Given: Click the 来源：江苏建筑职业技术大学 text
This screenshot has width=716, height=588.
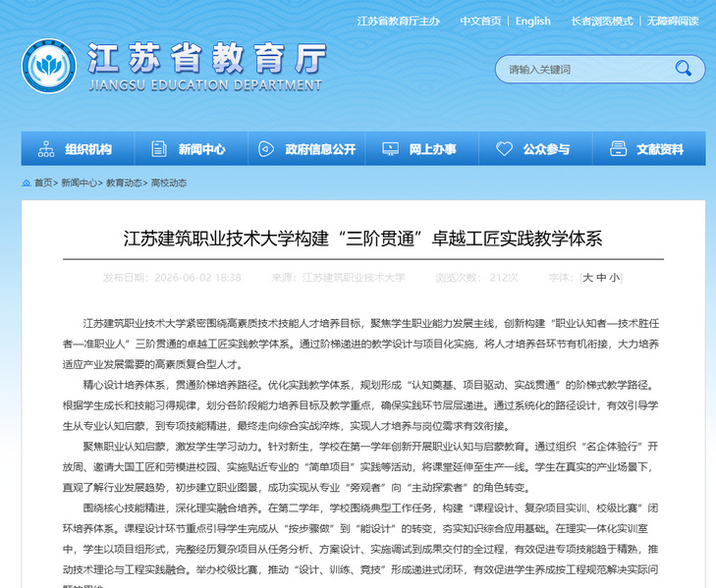Looking at the screenshot, I should [x=339, y=278].
